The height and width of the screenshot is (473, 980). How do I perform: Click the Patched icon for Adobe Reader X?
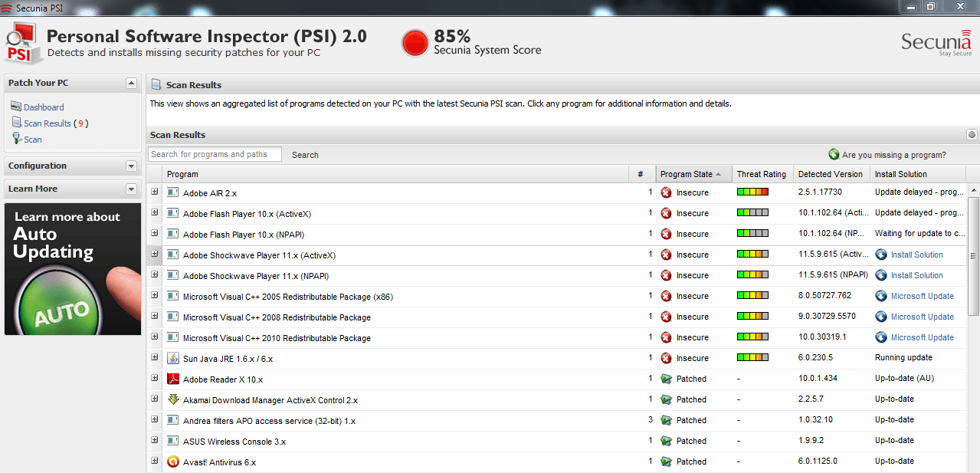tap(666, 379)
